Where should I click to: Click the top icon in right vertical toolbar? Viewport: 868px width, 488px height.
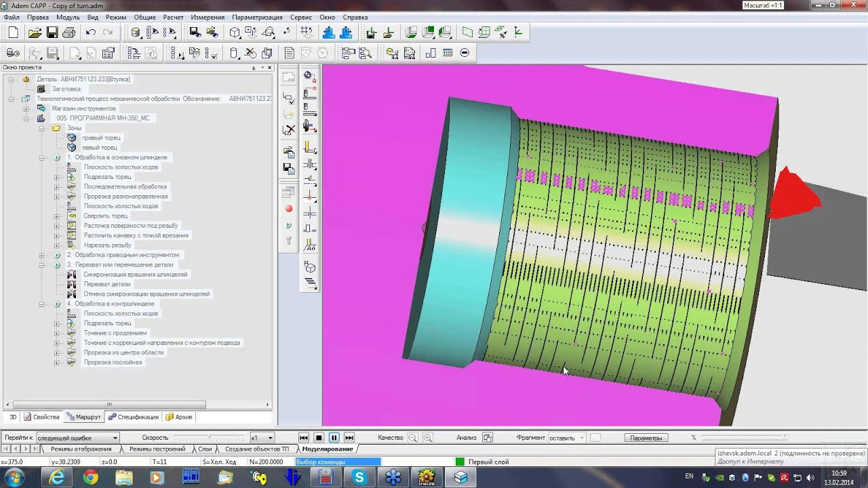coord(309,75)
